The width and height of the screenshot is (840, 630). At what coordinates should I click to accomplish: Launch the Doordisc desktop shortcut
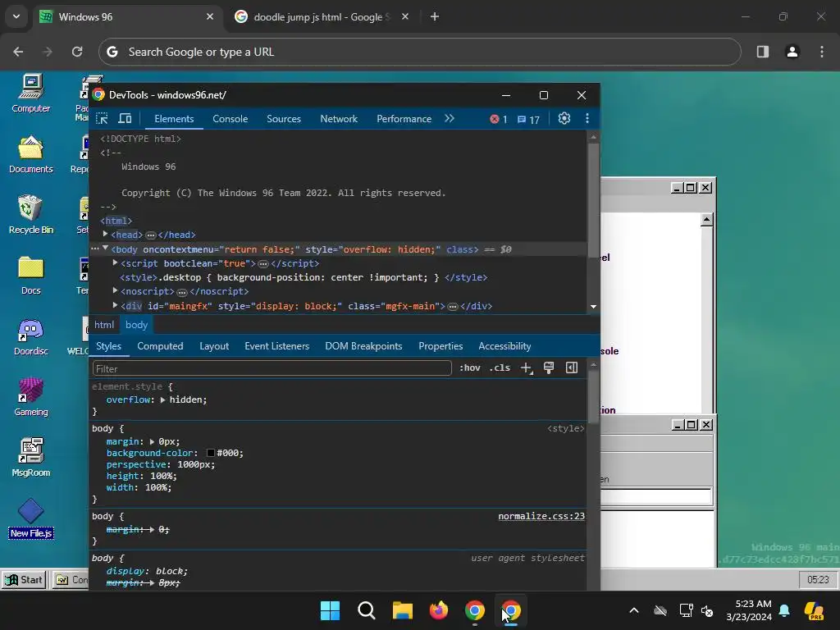31,336
